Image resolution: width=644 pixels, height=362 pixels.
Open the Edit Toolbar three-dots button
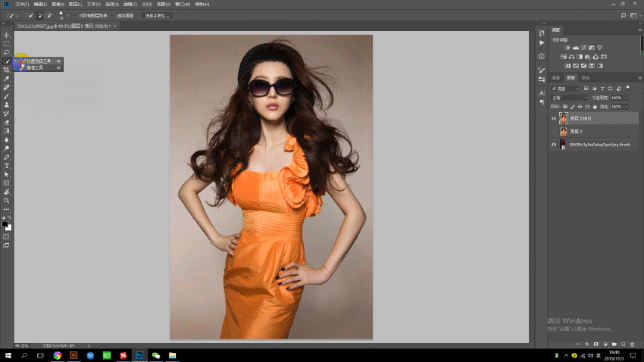7,209
